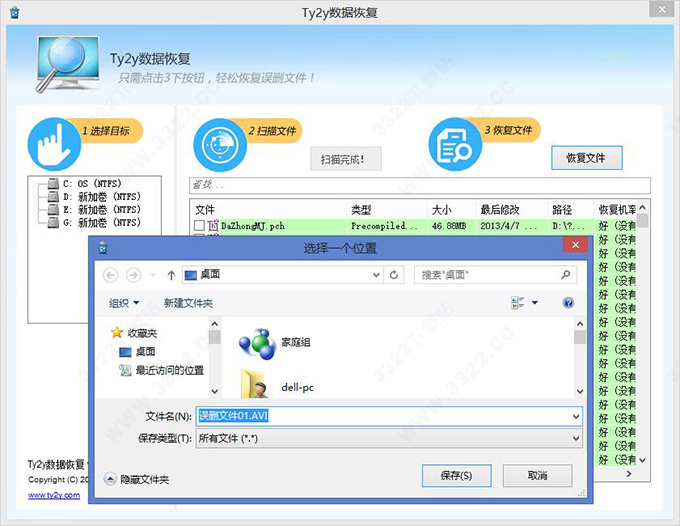Click the hand pointer 'Select target' step icon
The image size is (680, 526).
[x=54, y=145]
